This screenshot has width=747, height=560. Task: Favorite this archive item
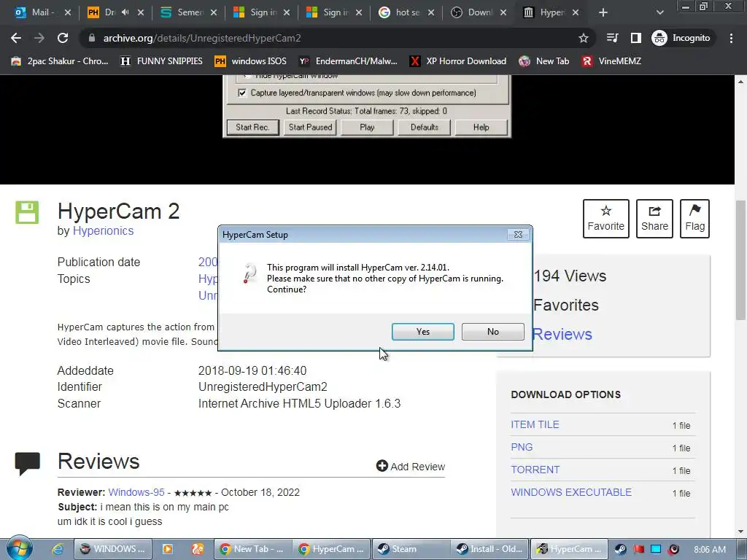click(605, 219)
